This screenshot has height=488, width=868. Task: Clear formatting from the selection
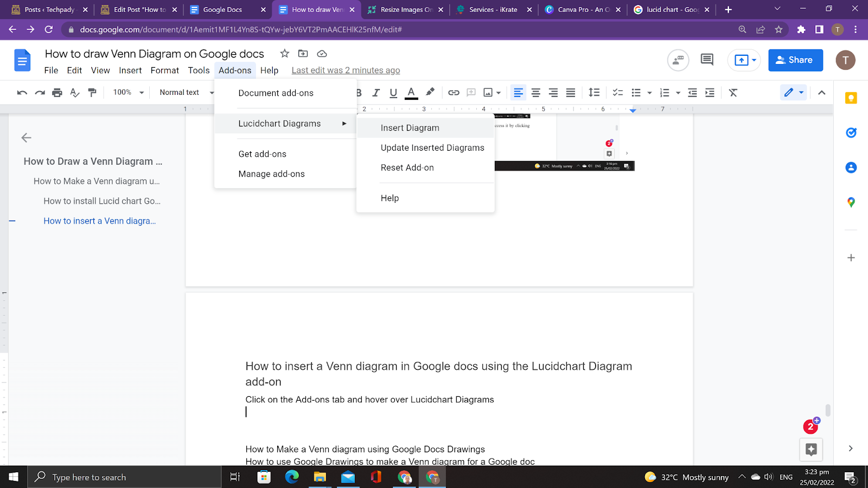pyautogui.click(x=733, y=93)
